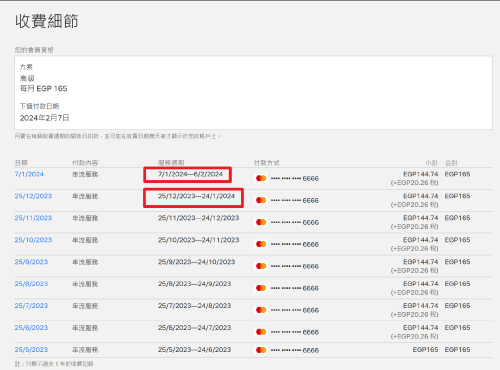Click total EGP165 in 25/9/2023 row
Image resolution: width=500 pixels, height=370 pixels.
457,262
